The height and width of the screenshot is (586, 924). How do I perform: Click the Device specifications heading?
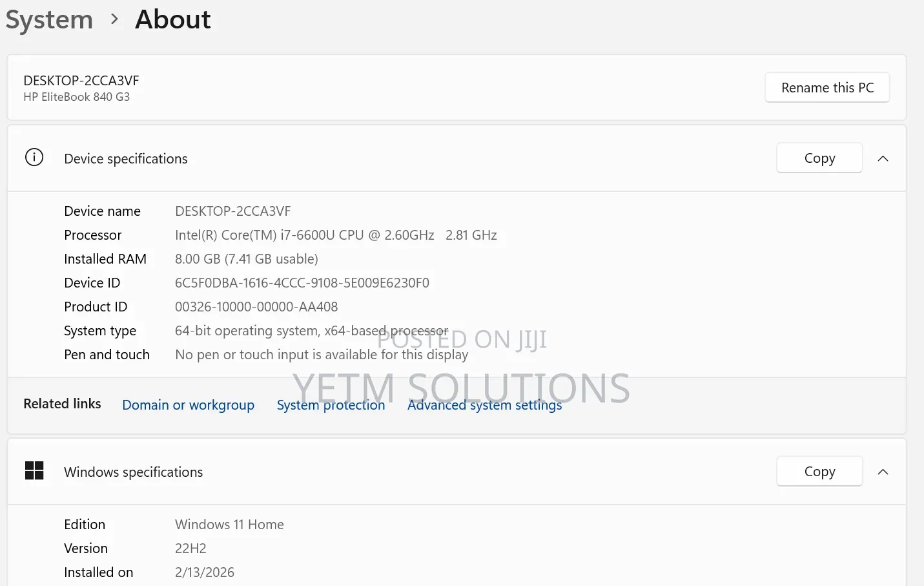pyautogui.click(x=126, y=159)
